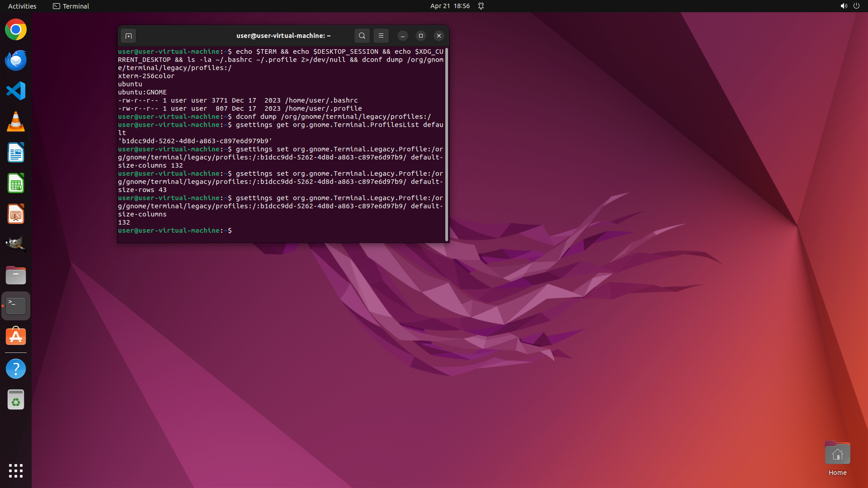Screen dimensions: 868x488
Task: Show all applications grid
Action: tap(16, 471)
